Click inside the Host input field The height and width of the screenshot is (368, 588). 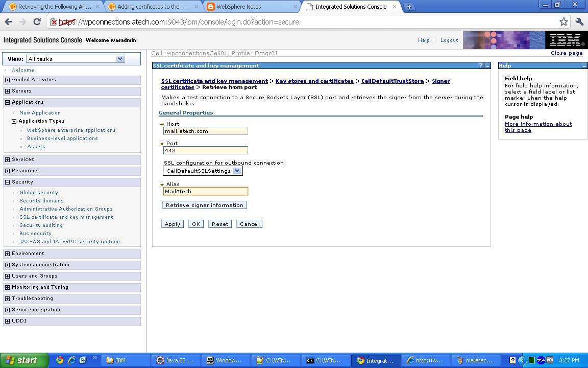tap(205, 131)
